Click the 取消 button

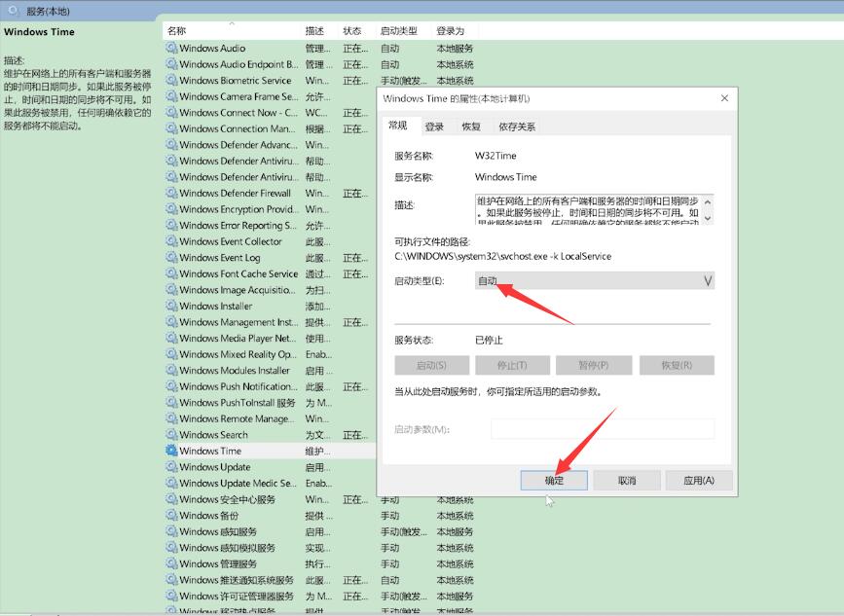[x=627, y=481]
